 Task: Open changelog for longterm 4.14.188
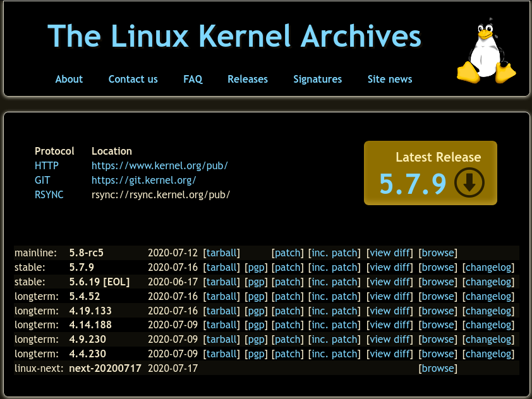click(x=488, y=325)
